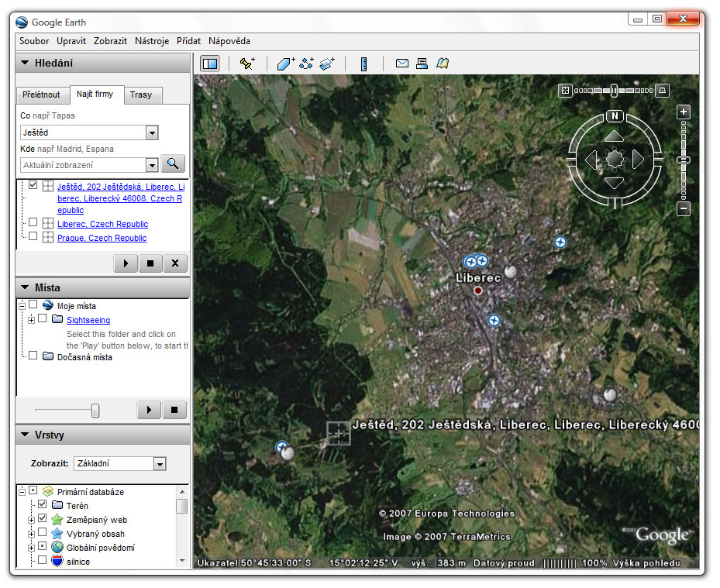Click the Ještěd crosshair placemark on the map
Screen dimensions: 720x588
pos(339,433)
